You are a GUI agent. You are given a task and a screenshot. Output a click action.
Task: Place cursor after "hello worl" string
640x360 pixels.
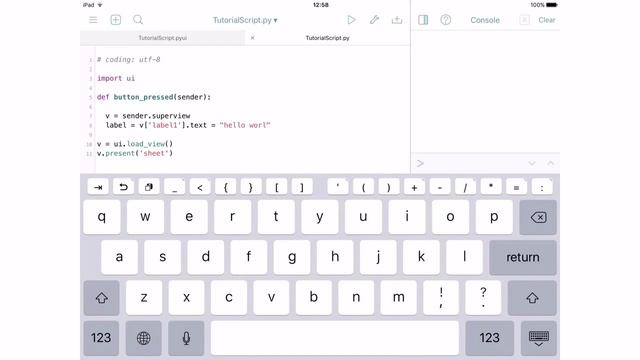pos(271,125)
